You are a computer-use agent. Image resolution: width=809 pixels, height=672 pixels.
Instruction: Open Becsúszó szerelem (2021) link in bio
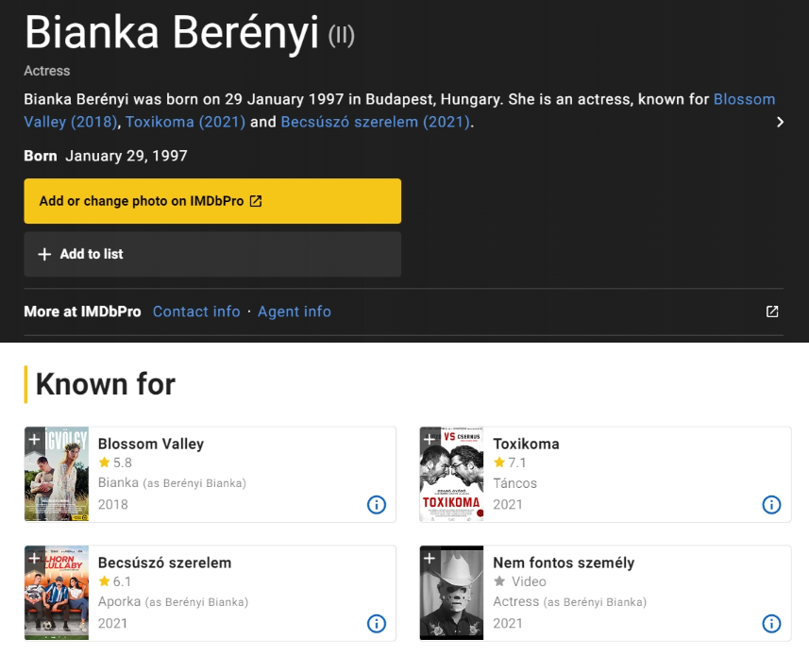click(375, 122)
